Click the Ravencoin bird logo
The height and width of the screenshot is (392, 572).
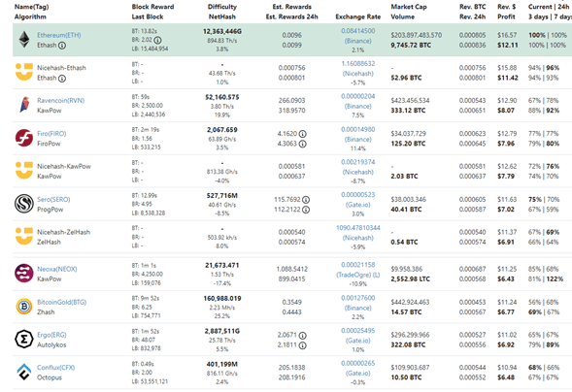(24, 105)
